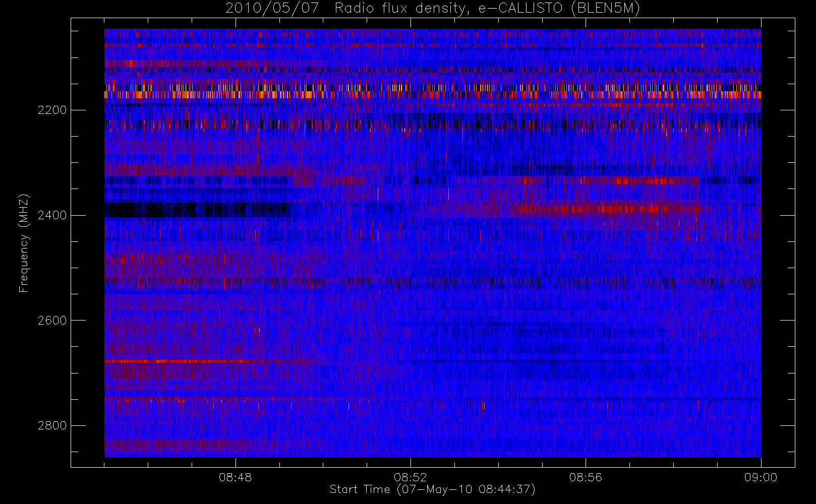Screen dimensions: 816x504
Task: Click the plot title "Radio flux density, e-CALLISTO (BLEN5M)"
Action: (487, 8)
